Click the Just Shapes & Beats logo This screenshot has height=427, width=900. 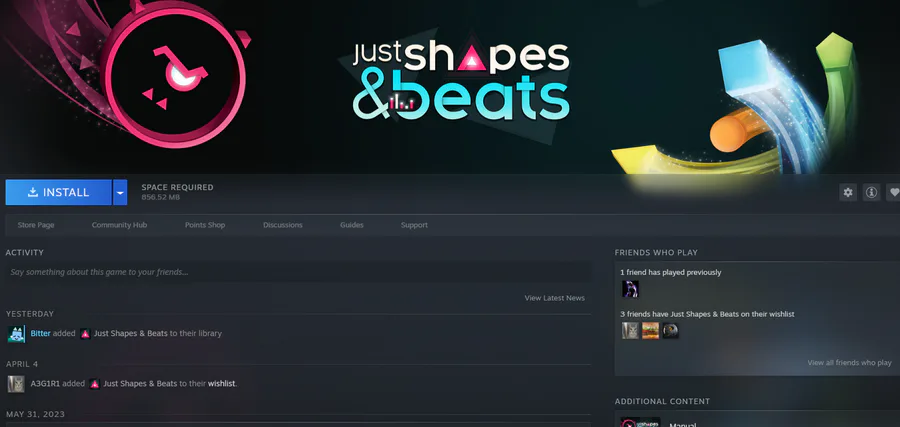tap(461, 80)
